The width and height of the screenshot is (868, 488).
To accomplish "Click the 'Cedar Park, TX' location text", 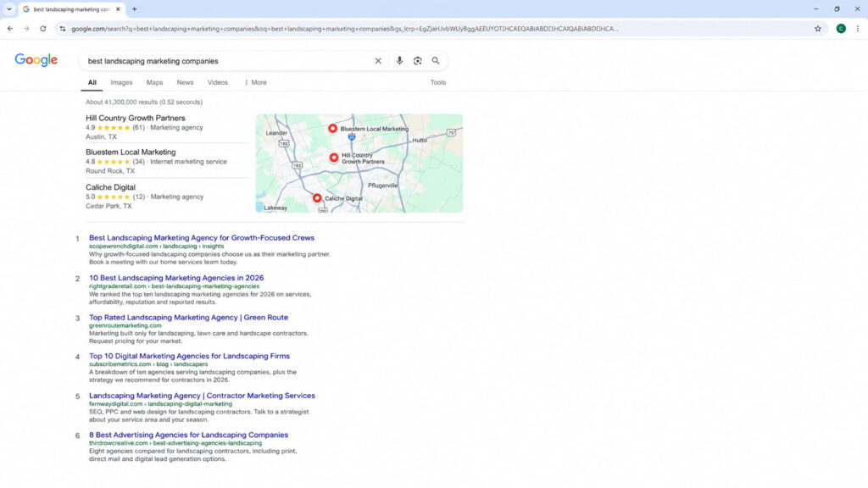I will (108, 206).
